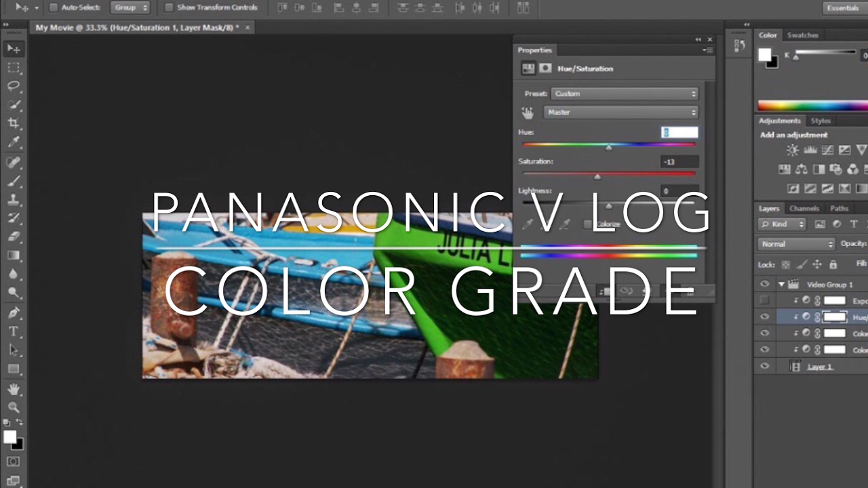Viewport: 868px width, 488px height.
Task: Select the History Brush tool
Action: tap(13, 218)
